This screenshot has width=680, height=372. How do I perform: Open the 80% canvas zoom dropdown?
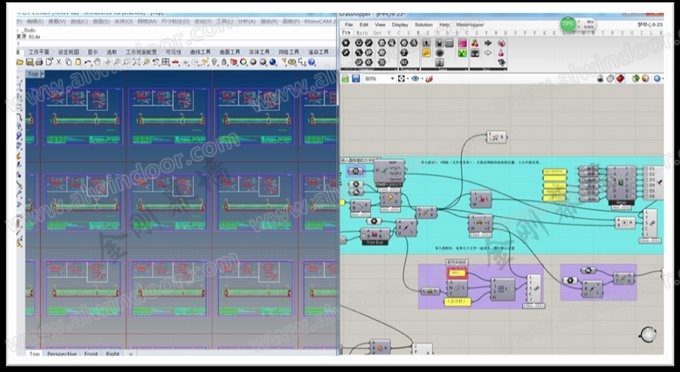[379, 78]
